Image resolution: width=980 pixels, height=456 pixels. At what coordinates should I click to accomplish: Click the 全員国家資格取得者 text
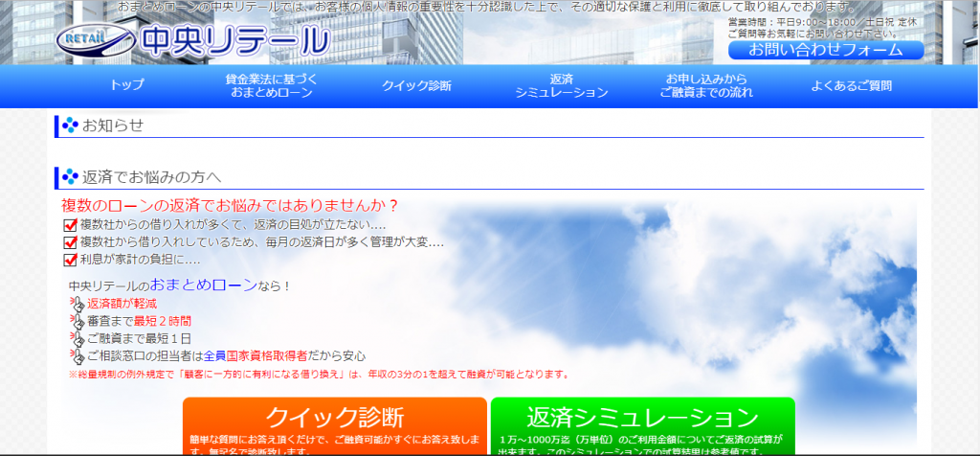click(256, 356)
